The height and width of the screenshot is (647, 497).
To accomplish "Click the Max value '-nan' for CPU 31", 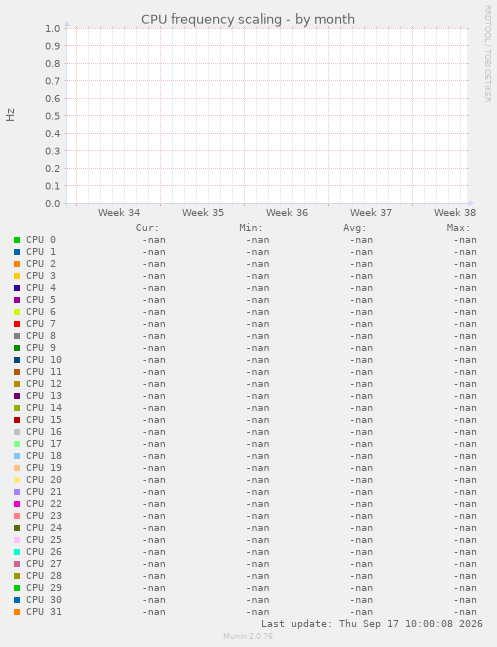I will 465,612.
